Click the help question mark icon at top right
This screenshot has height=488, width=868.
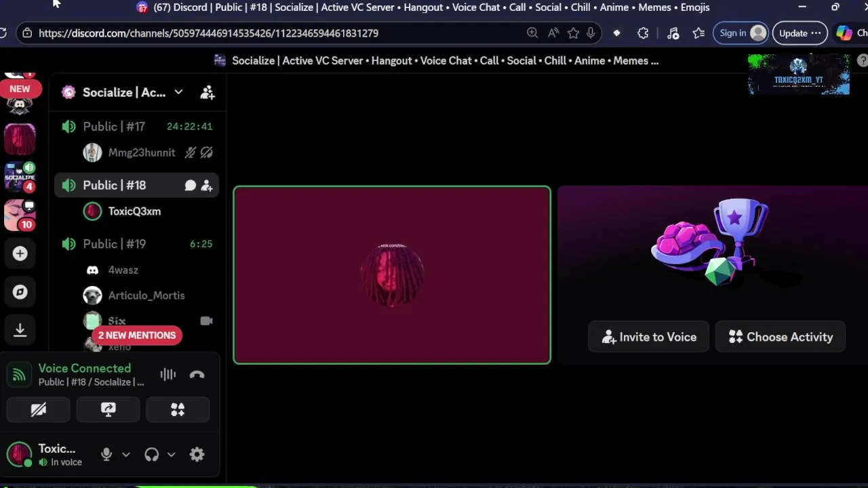863,61
